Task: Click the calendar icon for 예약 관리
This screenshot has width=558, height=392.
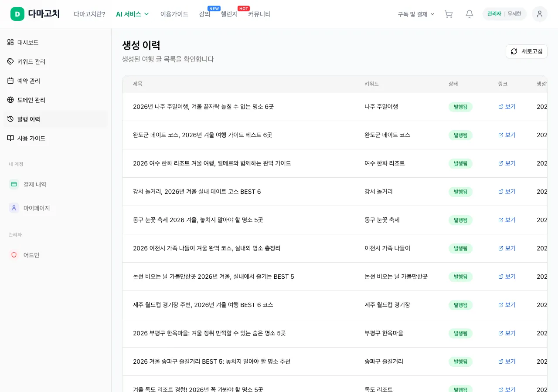Action: coord(10,81)
